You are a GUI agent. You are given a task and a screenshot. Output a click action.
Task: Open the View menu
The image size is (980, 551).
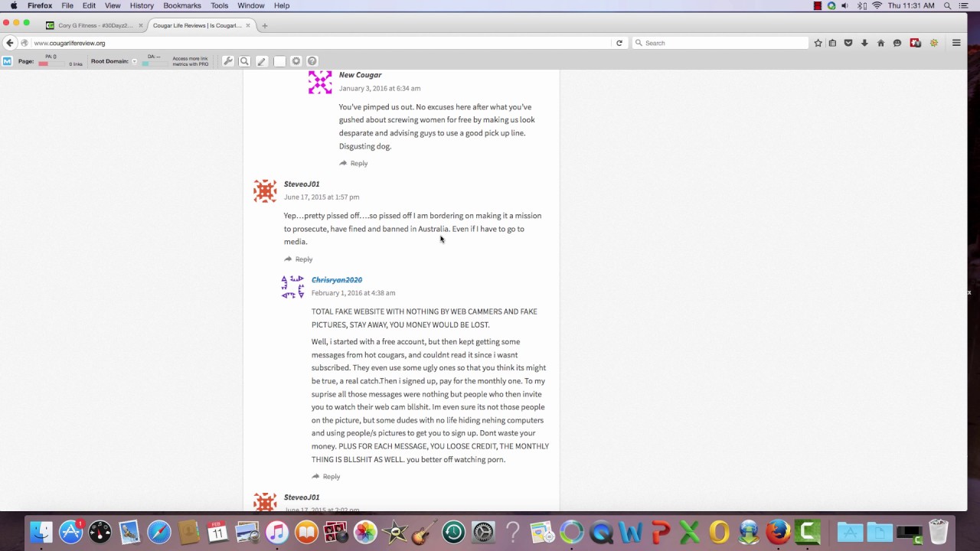(x=113, y=5)
